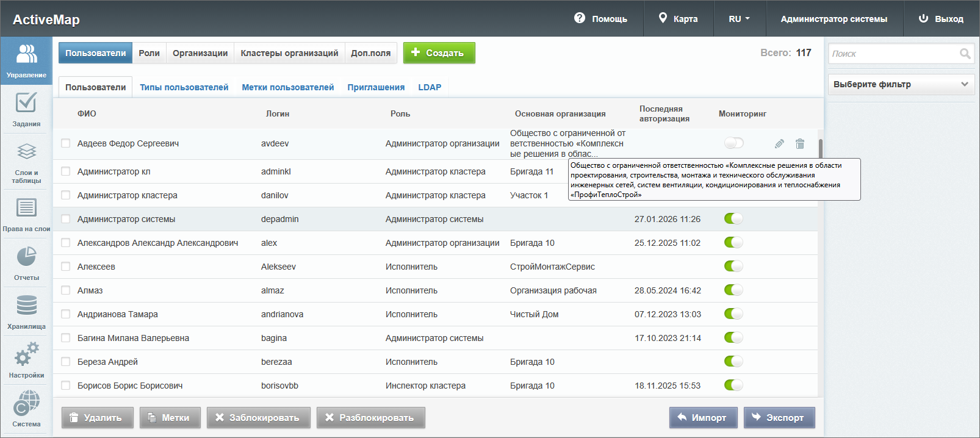Image resolution: width=980 pixels, height=438 pixels.
Task: Open the Хранилища database section
Action: (26, 312)
